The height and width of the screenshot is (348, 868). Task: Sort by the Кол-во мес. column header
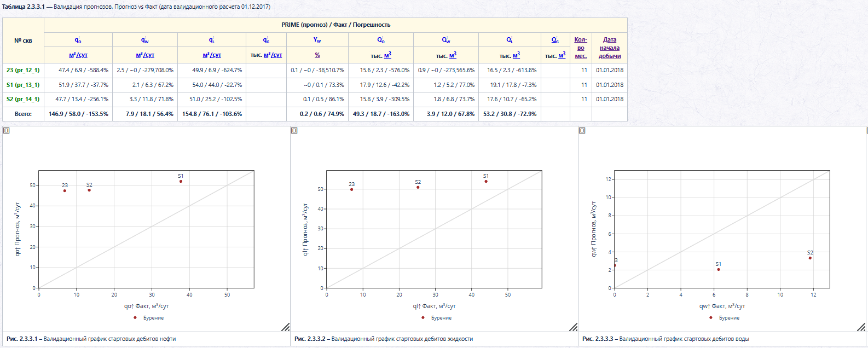point(581,48)
